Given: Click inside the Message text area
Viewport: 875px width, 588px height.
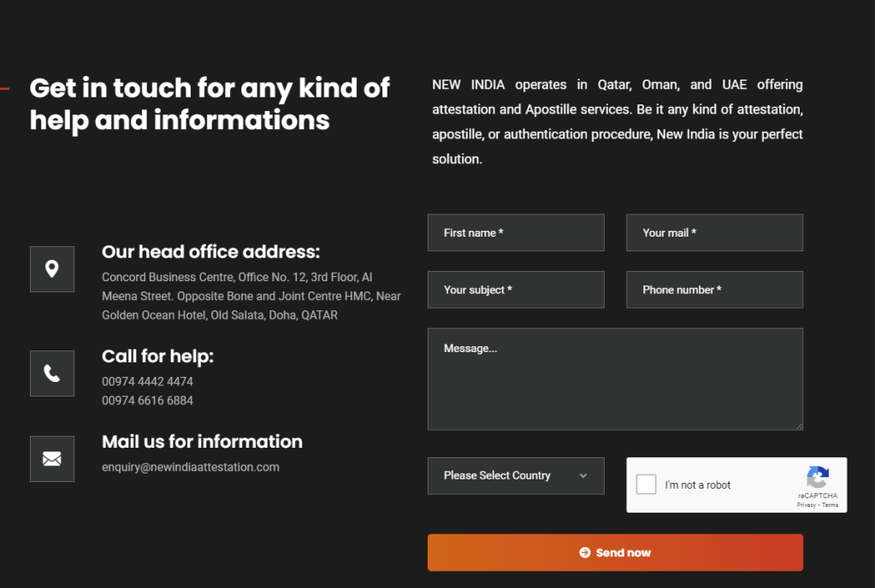Looking at the screenshot, I should [615, 379].
